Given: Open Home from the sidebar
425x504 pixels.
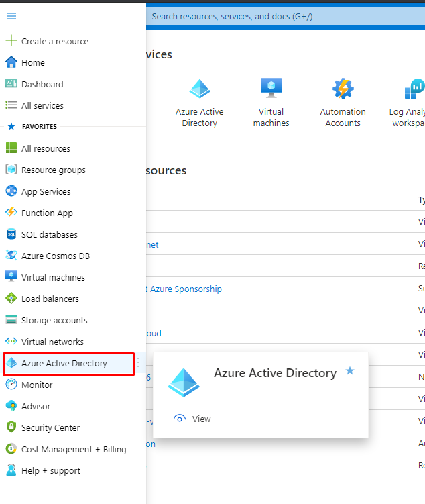Looking at the screenshot, I should pyautogui.click(x=33, y=62).
